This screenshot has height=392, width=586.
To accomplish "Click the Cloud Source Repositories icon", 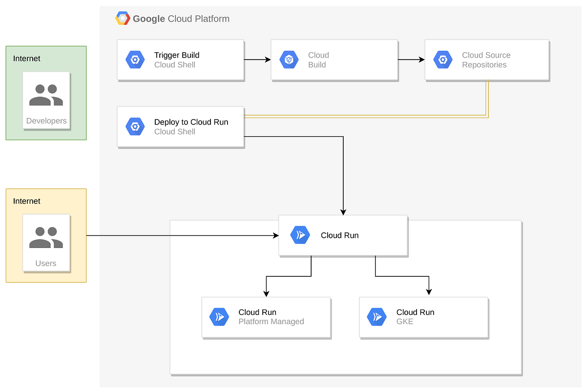I will pyautogui.click(x=443, y=60).
